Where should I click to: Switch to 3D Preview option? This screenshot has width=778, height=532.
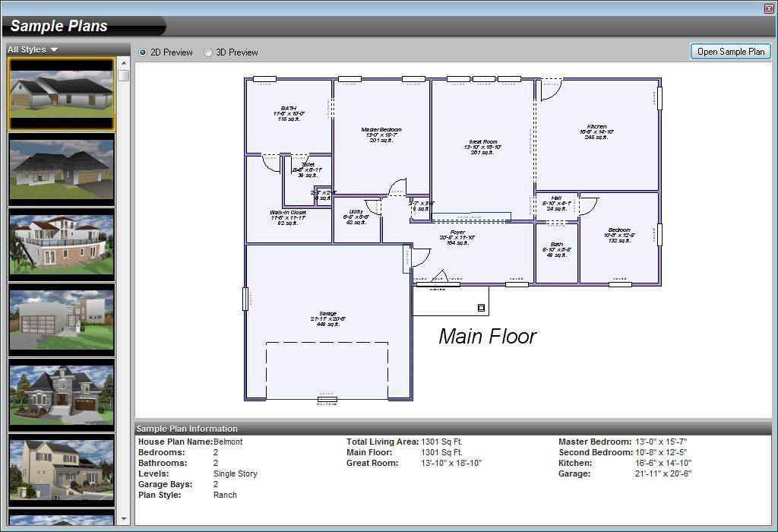click(x=208, y=52)
